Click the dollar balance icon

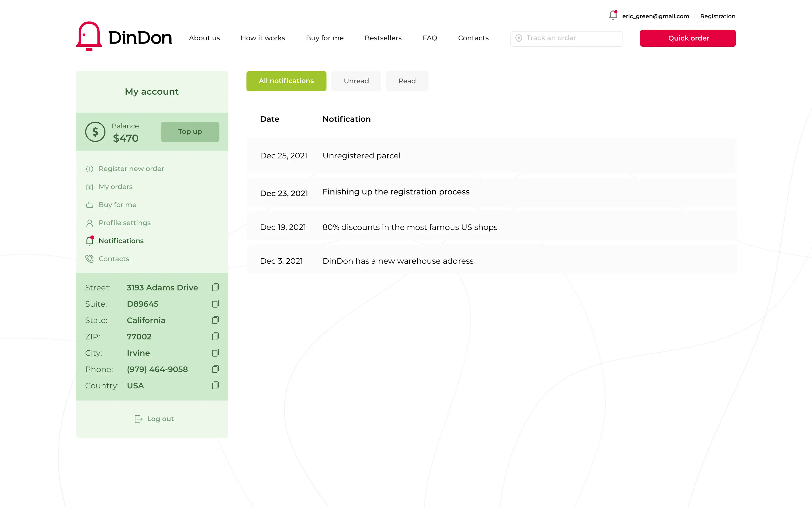click(95, 132)
